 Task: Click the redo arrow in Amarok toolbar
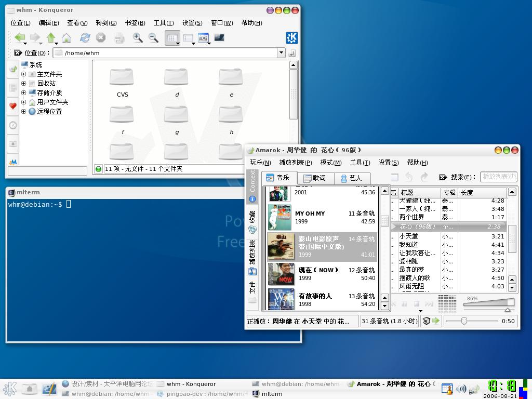coord(424,177)
